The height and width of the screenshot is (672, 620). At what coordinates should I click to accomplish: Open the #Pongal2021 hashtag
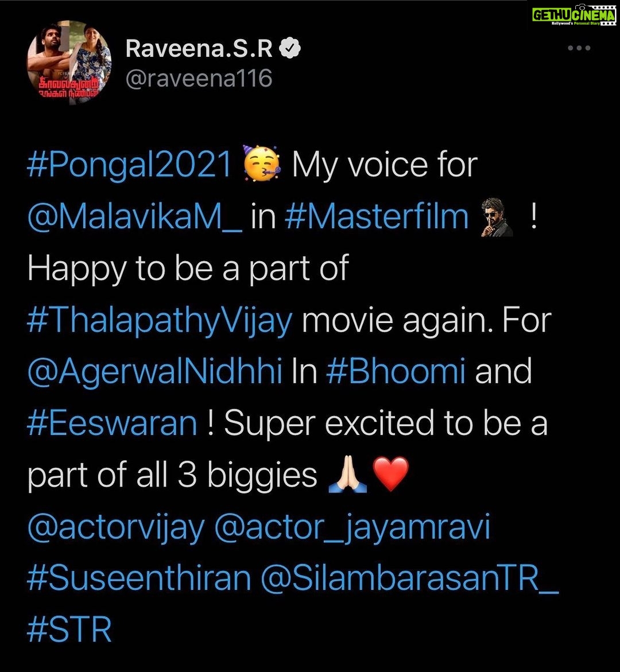130,165
